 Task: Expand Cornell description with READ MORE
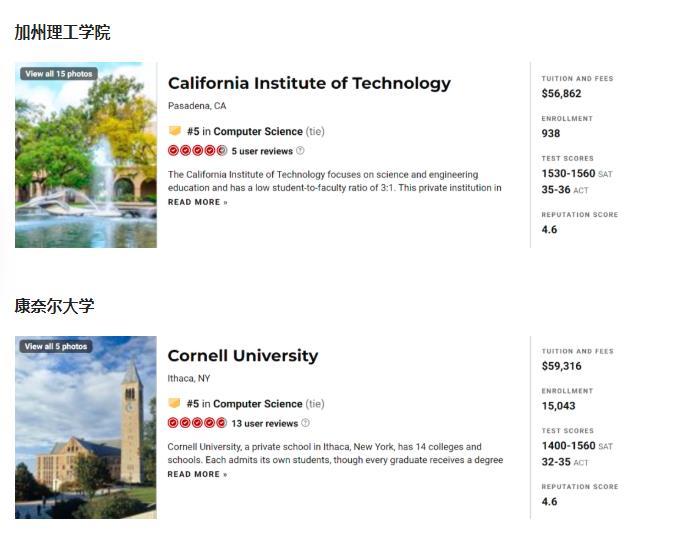pos(197,474)
